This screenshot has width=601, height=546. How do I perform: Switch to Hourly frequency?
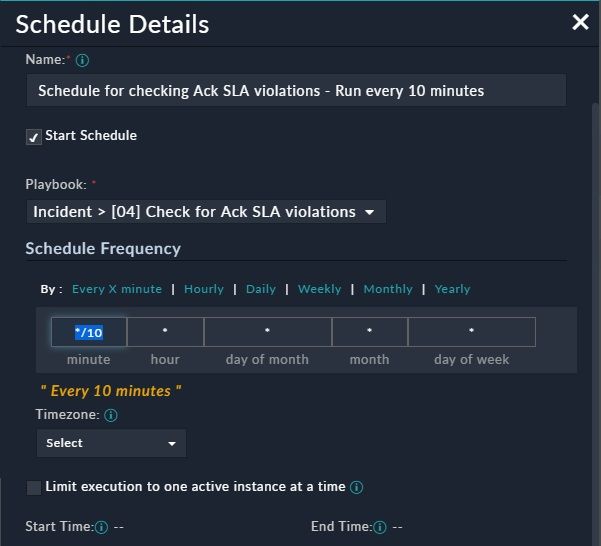point(204,289)
